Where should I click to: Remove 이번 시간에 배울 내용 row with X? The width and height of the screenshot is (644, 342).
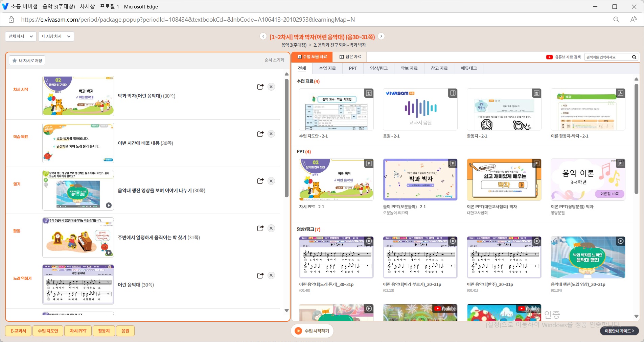click(x=271, y=134)
